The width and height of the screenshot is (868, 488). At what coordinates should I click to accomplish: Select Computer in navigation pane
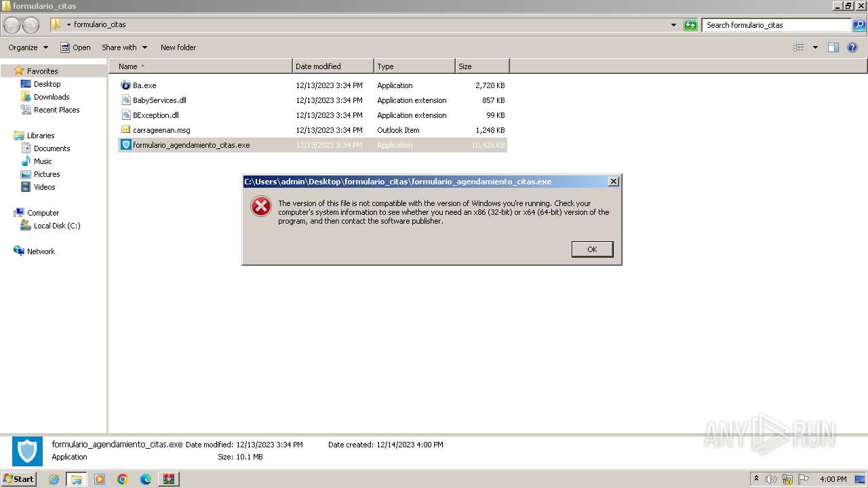(x=43, y=213)
